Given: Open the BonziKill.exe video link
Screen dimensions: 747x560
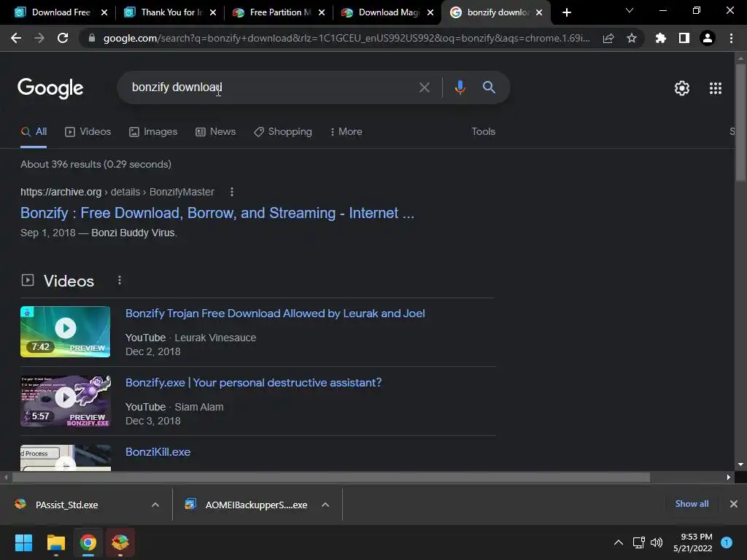Looking at the screenshot, I should pos(158,452).
